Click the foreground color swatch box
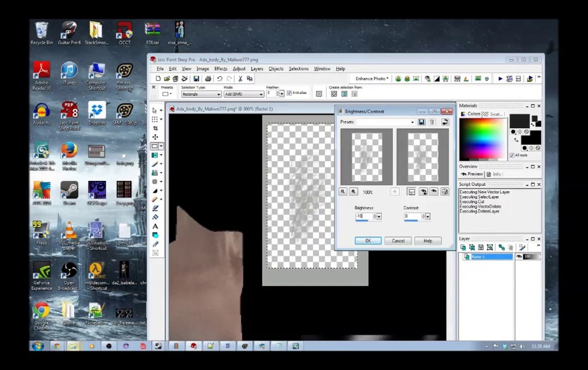Viewport: 588px width, 370px height. click(519, 121)
